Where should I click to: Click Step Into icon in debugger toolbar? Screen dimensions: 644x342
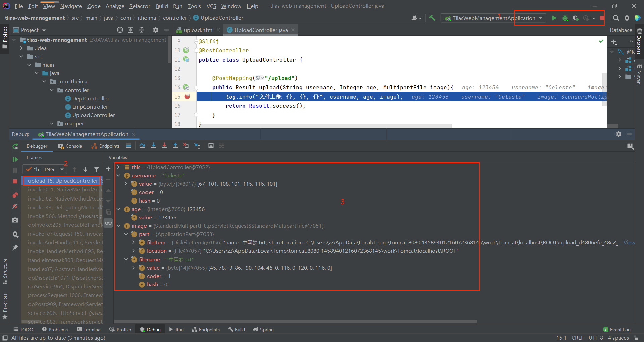point(154,146)
